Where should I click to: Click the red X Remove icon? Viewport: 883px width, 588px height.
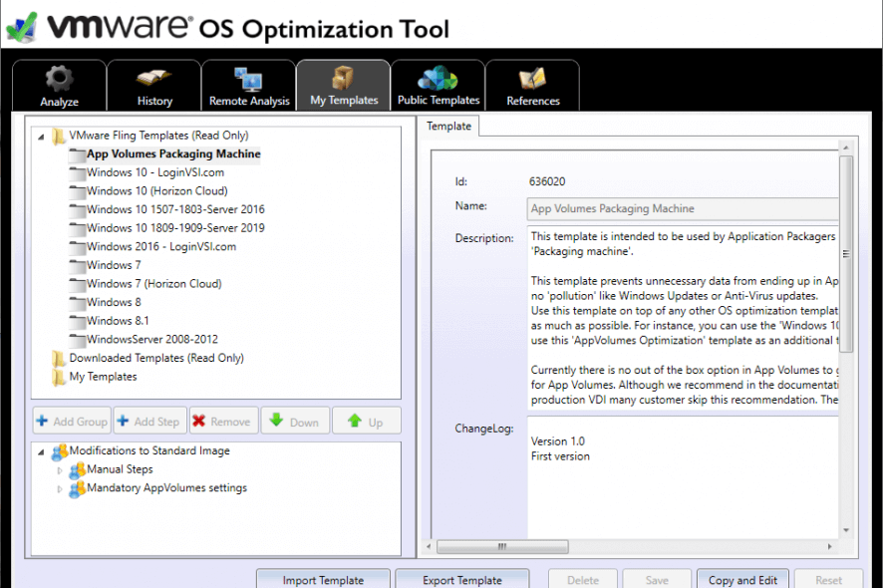(198, 421)
